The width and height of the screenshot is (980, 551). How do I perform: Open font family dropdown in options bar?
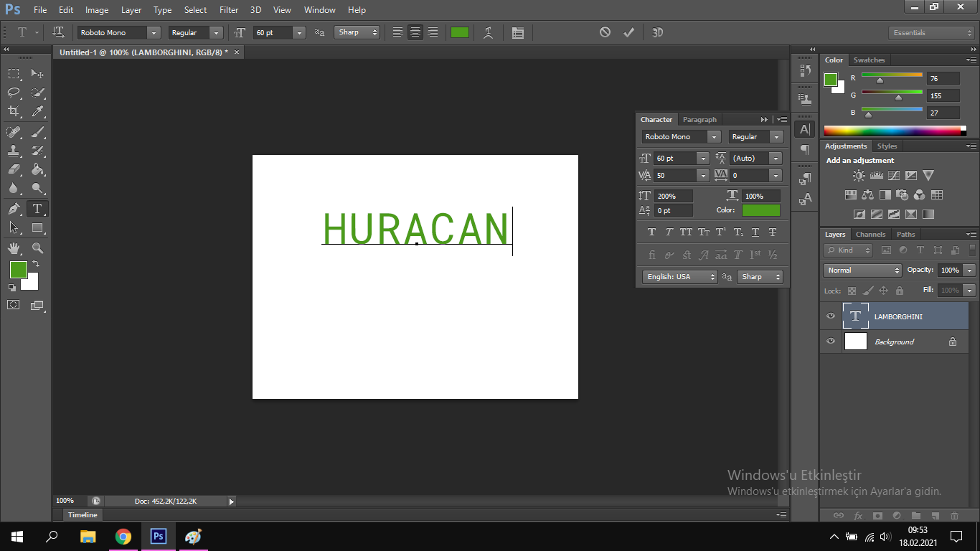(154, 32)
